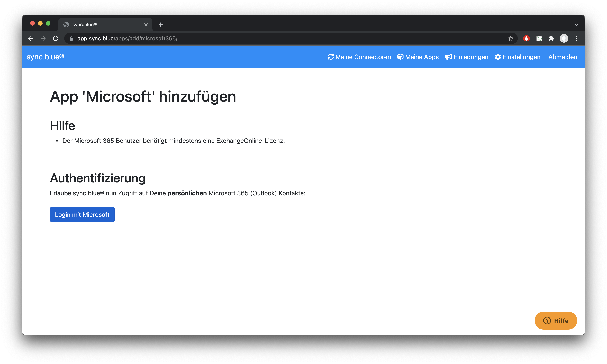Open a new browser tab
The image size is (607, 364).
coord(161,24)
